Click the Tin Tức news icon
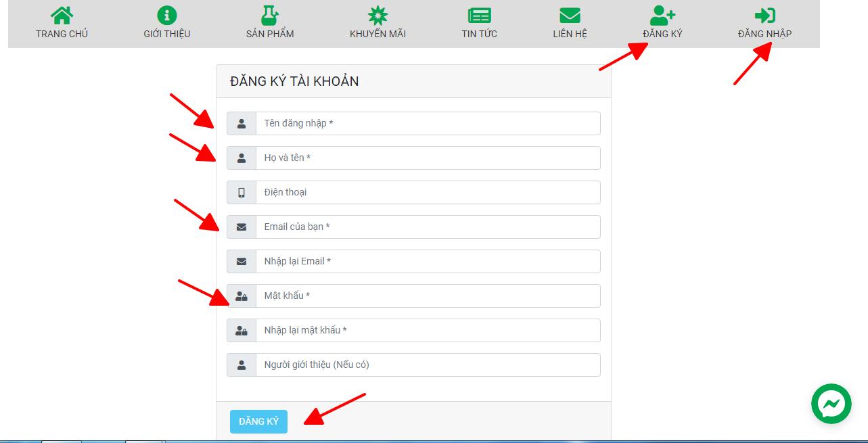The height and width of the screenshot is (443, 868). [479, 15]
